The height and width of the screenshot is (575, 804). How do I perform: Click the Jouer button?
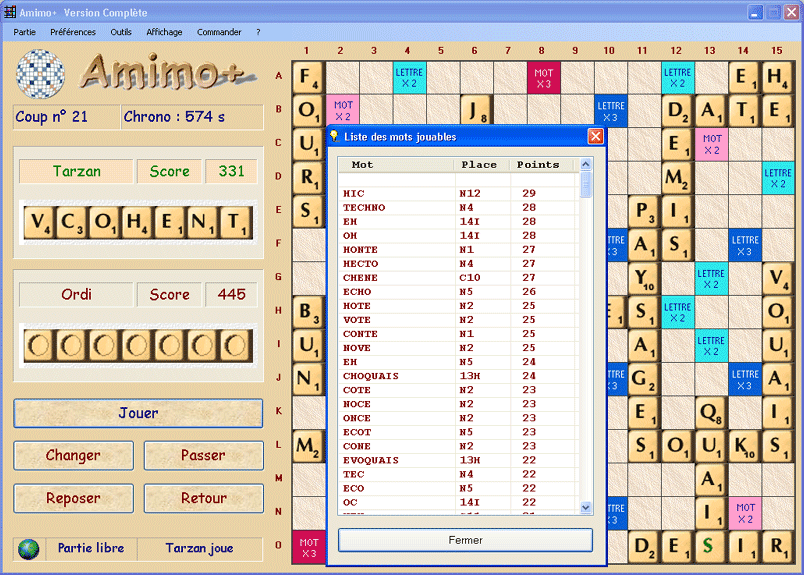[x=138, y=413]
